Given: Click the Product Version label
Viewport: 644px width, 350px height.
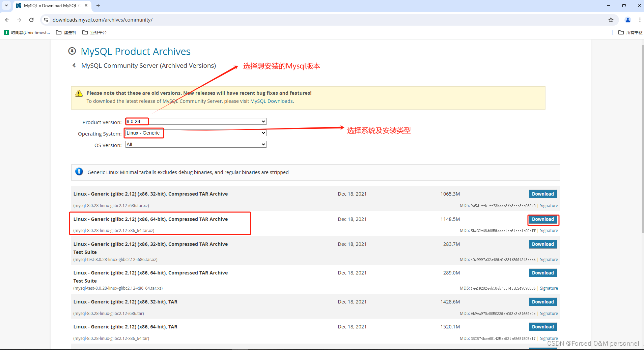Looking at the screenshot, I should pos(102,122).
